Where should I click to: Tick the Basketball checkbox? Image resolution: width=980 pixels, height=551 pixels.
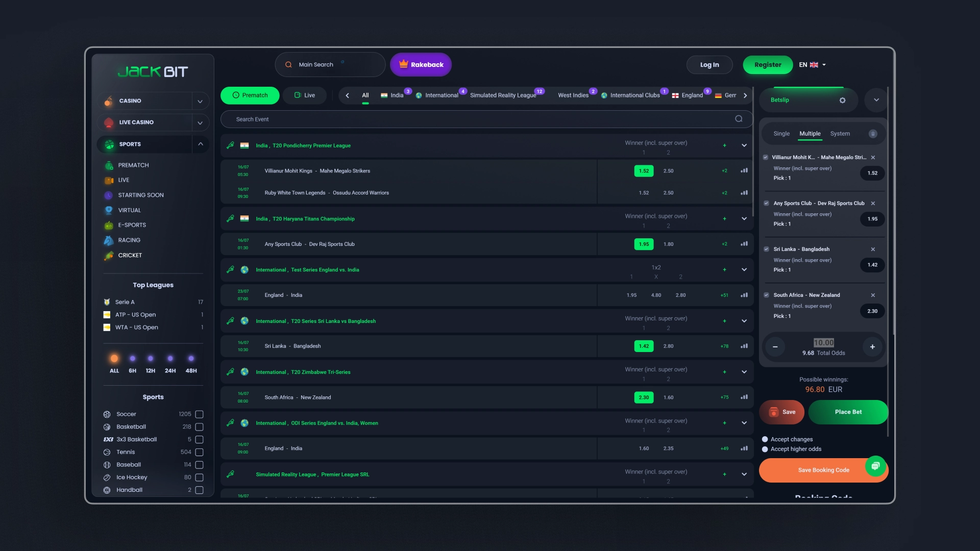199,427
